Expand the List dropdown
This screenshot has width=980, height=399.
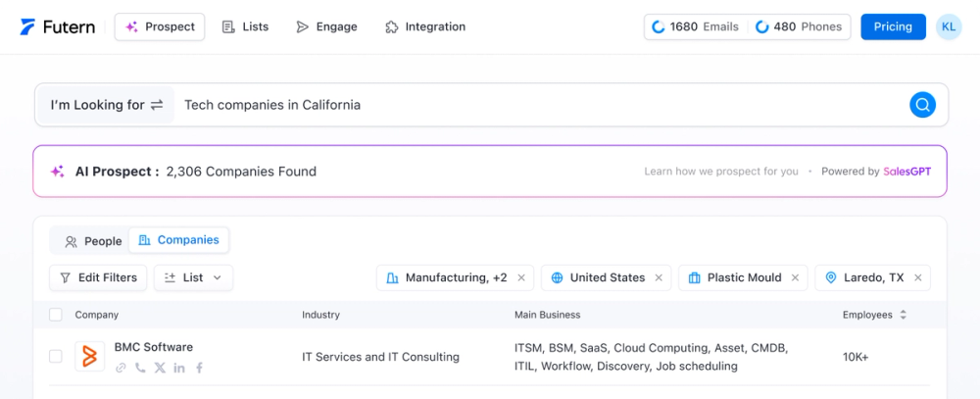pyautogui.click(x=193, y=277)
